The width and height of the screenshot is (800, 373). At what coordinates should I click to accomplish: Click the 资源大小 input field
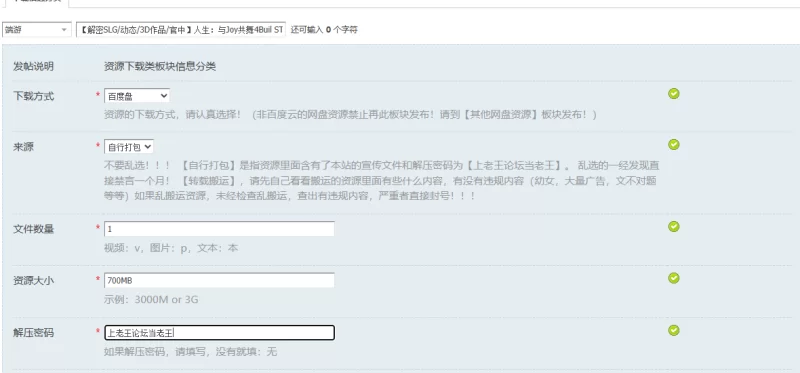219,280
